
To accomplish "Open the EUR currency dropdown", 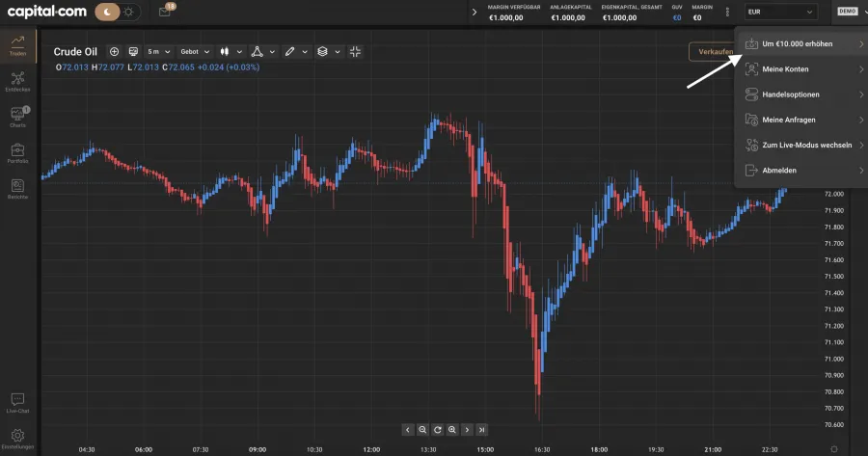I will pos(780,12).
